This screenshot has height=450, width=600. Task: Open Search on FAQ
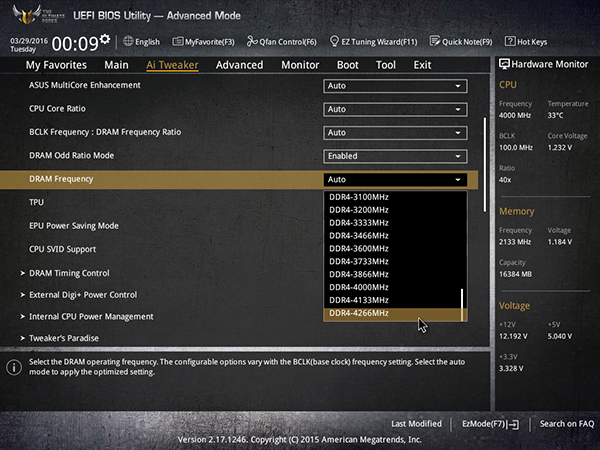pos(567,424)
